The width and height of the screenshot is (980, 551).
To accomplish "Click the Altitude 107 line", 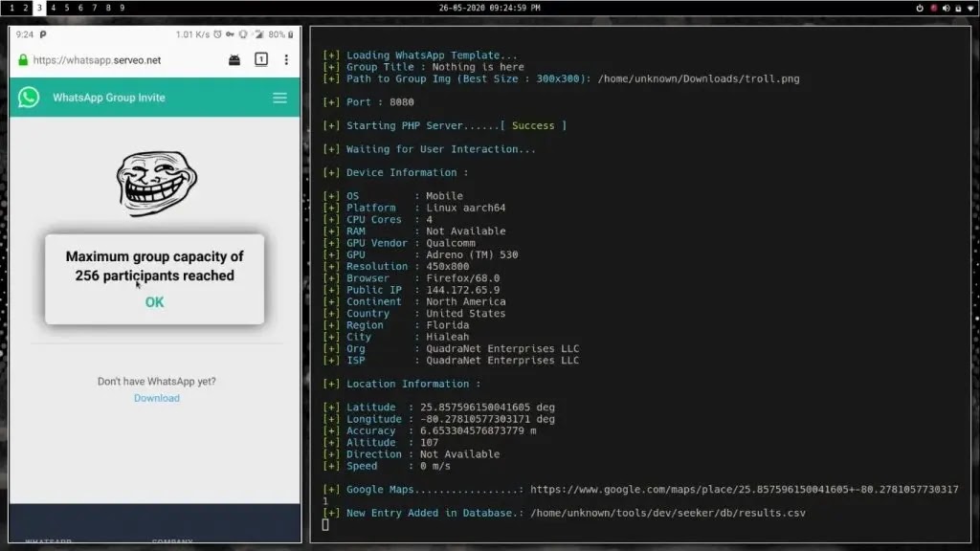I will pyautogui.click(x=381, y=442).
